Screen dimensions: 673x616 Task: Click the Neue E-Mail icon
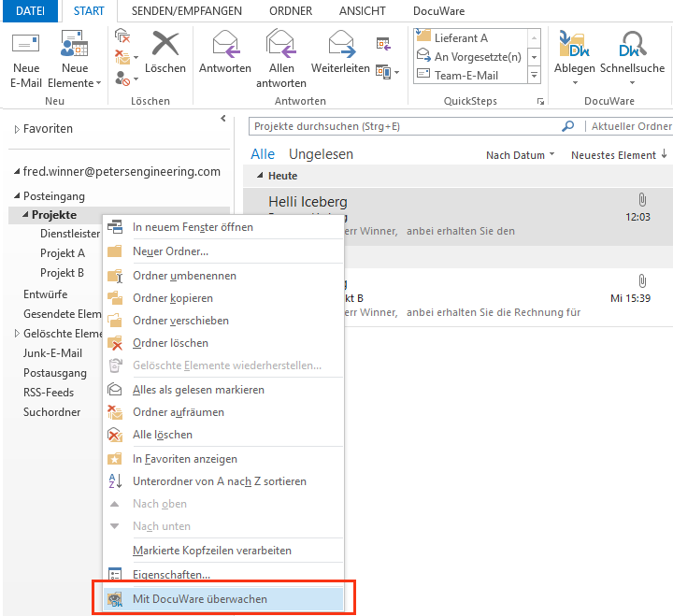pyautogui.click(x=26, y=47)
